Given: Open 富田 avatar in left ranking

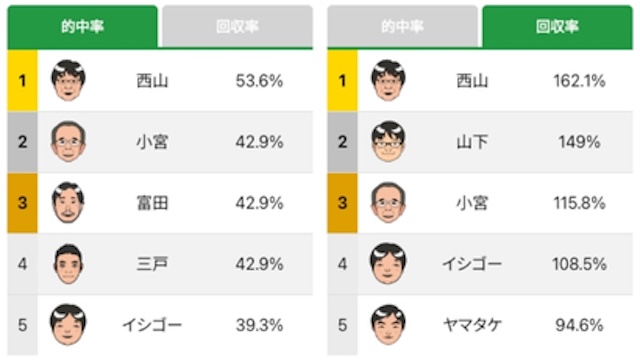Looking at the screenshot, I should click(68, 203).
